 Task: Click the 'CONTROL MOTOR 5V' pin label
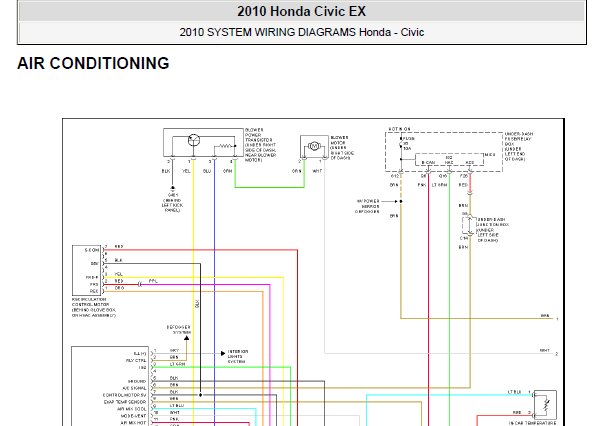coord(124,395)
